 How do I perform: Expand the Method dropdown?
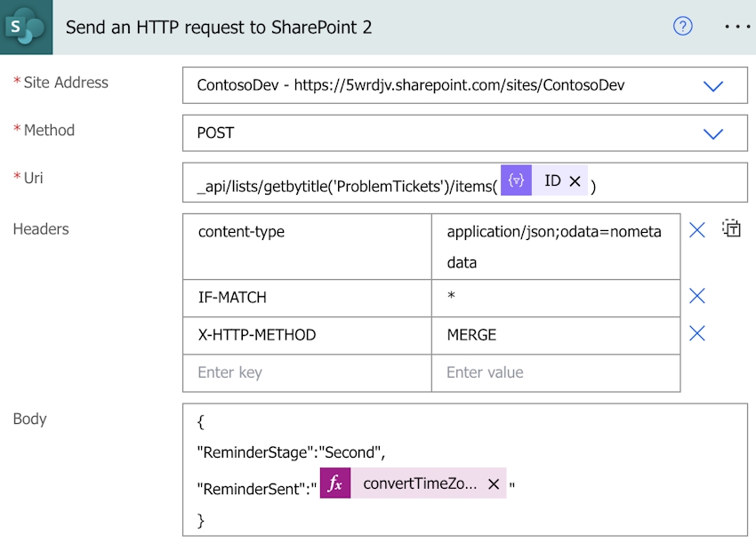click(712, 133)
